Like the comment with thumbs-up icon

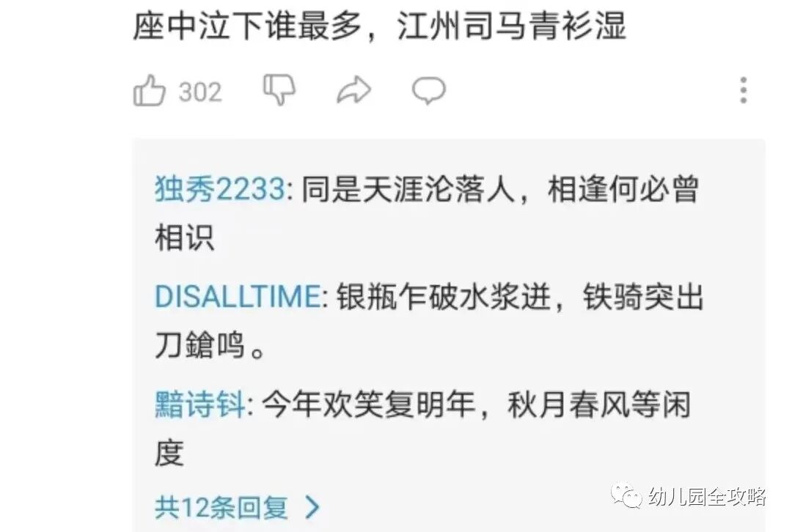pyautogui.click(x=149, y=90)
